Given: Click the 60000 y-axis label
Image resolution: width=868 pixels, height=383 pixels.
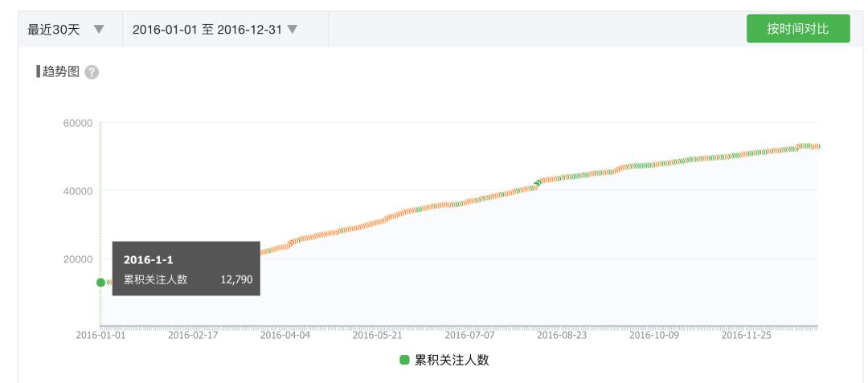Looking at the screenshot, I should 77,123.
